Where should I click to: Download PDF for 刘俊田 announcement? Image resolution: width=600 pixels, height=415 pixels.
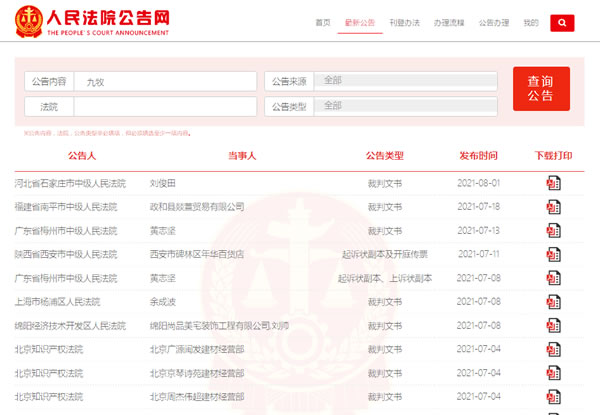553,183
